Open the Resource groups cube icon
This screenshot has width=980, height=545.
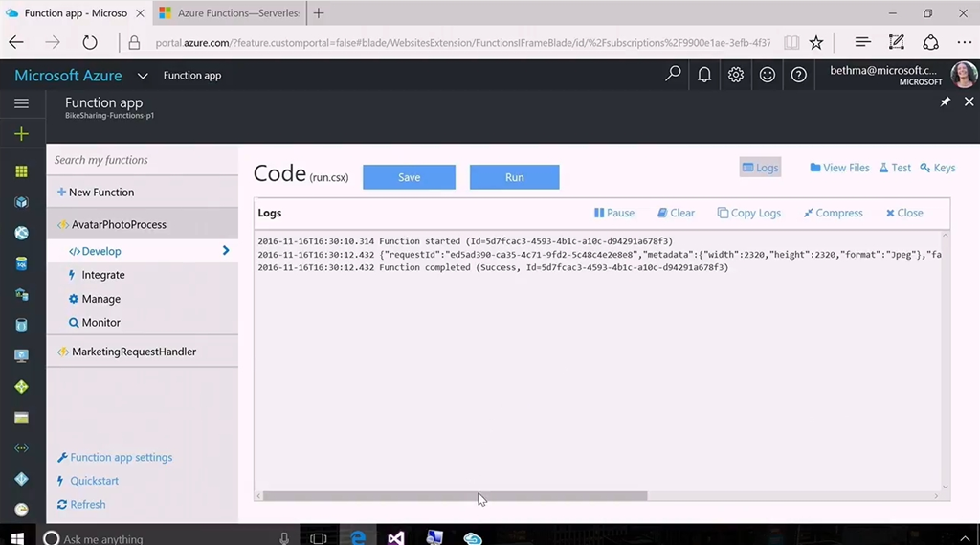point(21,202)
